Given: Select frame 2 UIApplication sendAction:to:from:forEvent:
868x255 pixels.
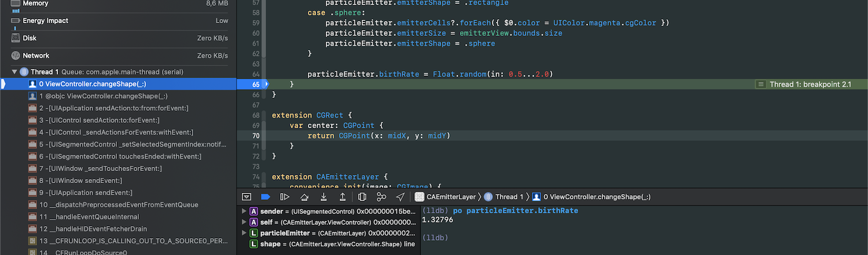Looking at the screenshot, I should coord(118,108).
